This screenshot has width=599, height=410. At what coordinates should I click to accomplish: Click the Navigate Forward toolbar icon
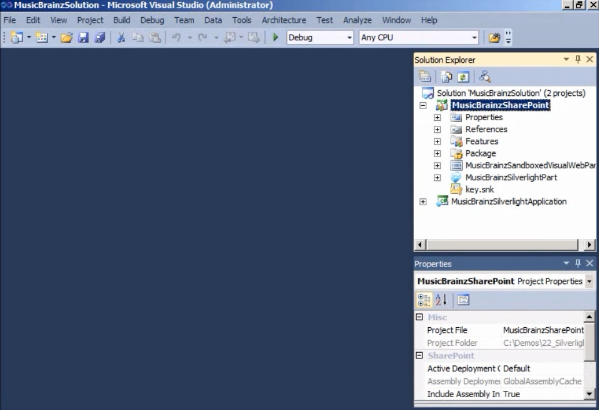(254, 37)
